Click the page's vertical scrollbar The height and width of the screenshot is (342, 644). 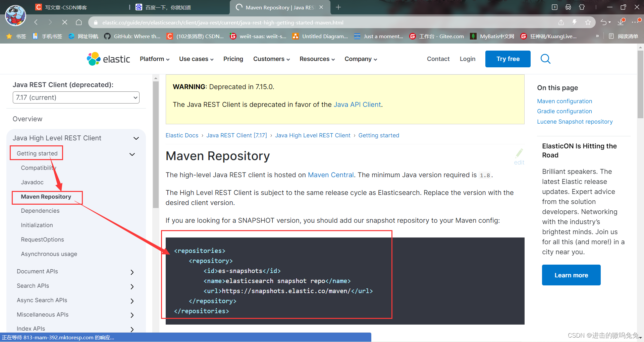click(x=640, y=84)
